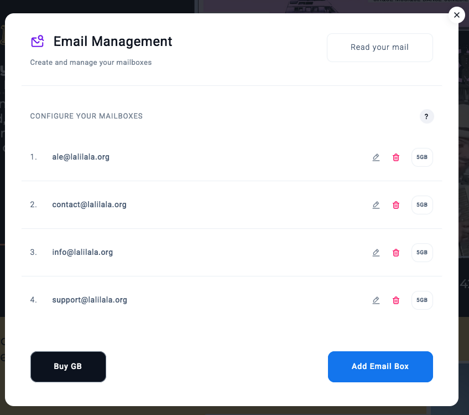The height and width of the screenshot is (415, 469).
Task: Select the contact@lalilala.org address text
Action: [89, 205]
